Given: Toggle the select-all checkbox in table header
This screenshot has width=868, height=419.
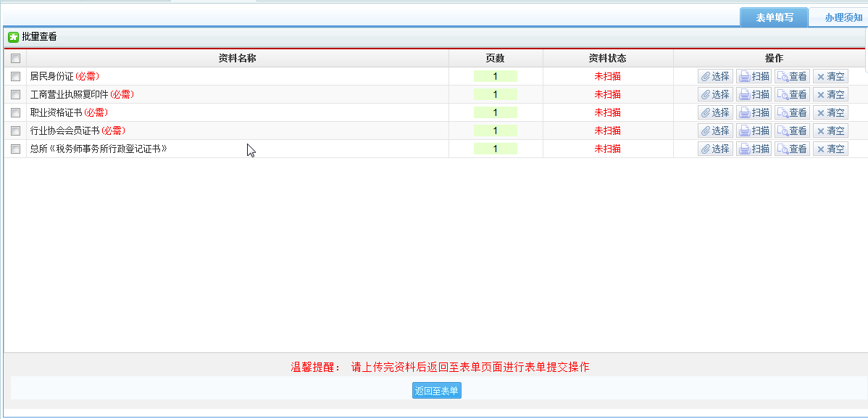Looking at the screenshot, I should [15, 59].
